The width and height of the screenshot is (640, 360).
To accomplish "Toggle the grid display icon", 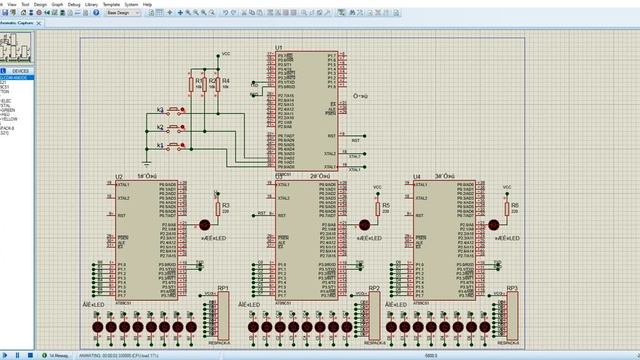I will tap(160, 13).
